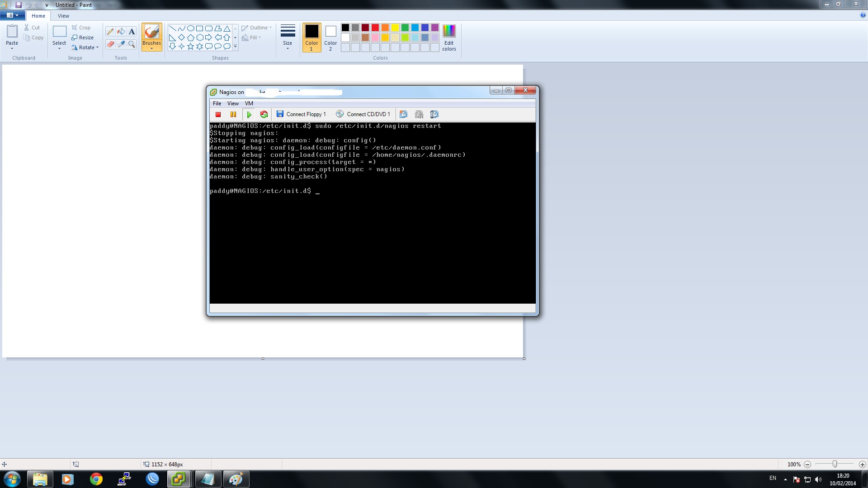Switch to the View ribbon tab
868x488 pixels.
pos(63,16)
